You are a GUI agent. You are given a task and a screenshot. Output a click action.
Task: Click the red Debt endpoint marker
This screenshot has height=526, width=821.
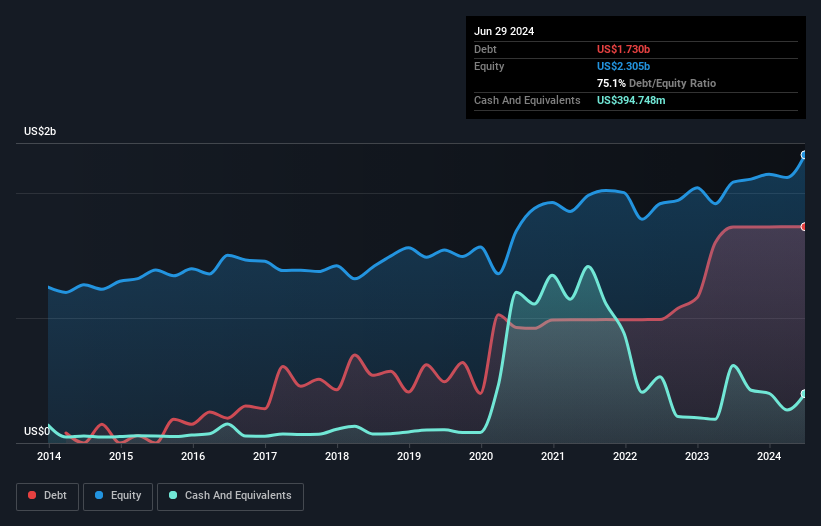click(804, 227)
